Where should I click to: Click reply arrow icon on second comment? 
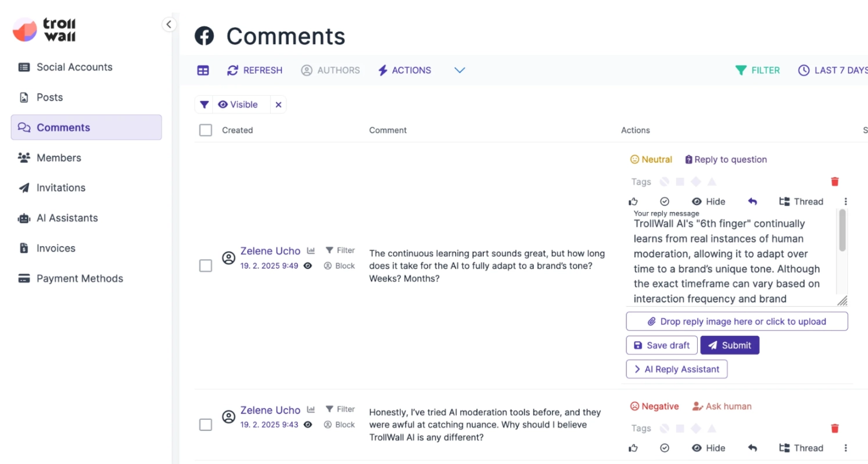click(x=752, y=448)
